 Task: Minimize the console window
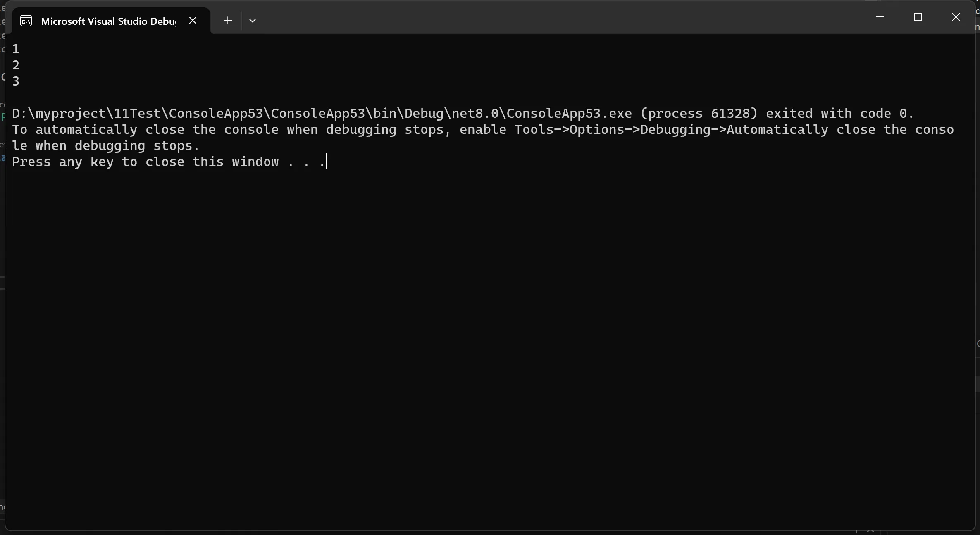(880, 17)
